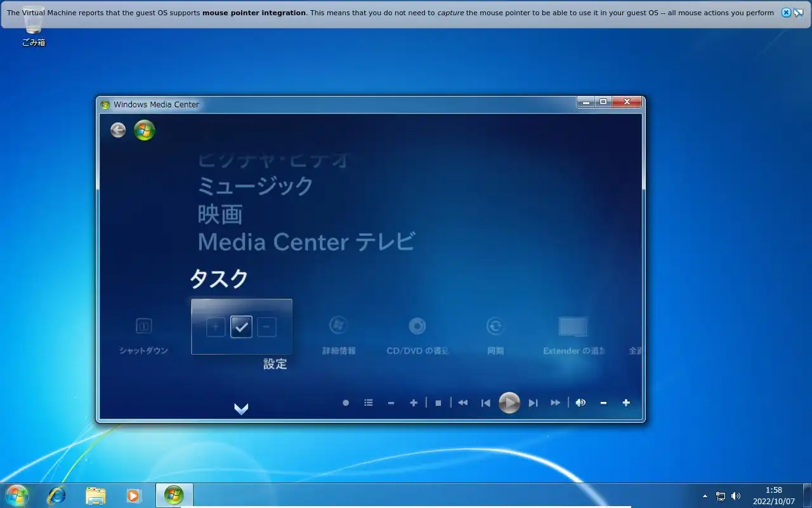This screenshot has width=812, height=508.
Task: Open the 同期 sync task tile
Action: click(x=495, y=336)
